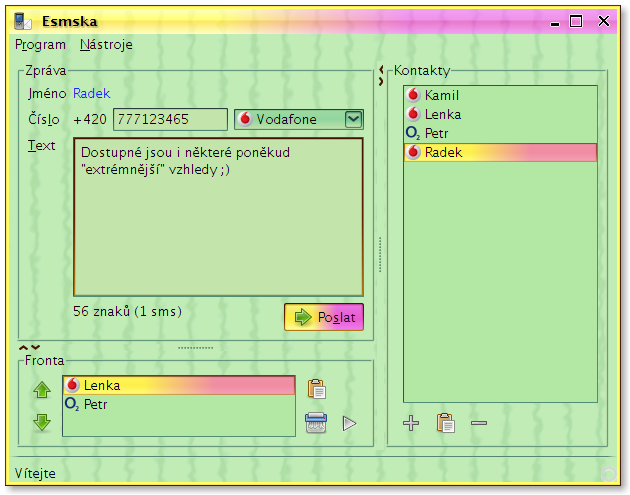
Task: Click the Vodafone logo beside Kamil
Action: coord(413,95)
